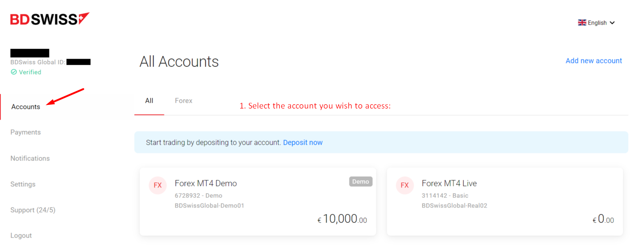The width and height of the screenshot is (644, 247).
Task: Click the Deposit now link
Action: [303, 143]
